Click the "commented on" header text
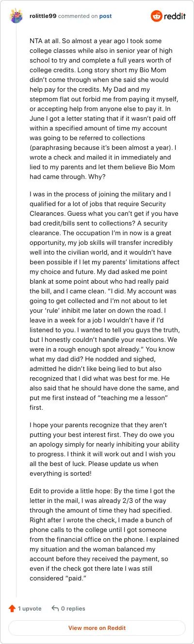 tap(78, 16)
